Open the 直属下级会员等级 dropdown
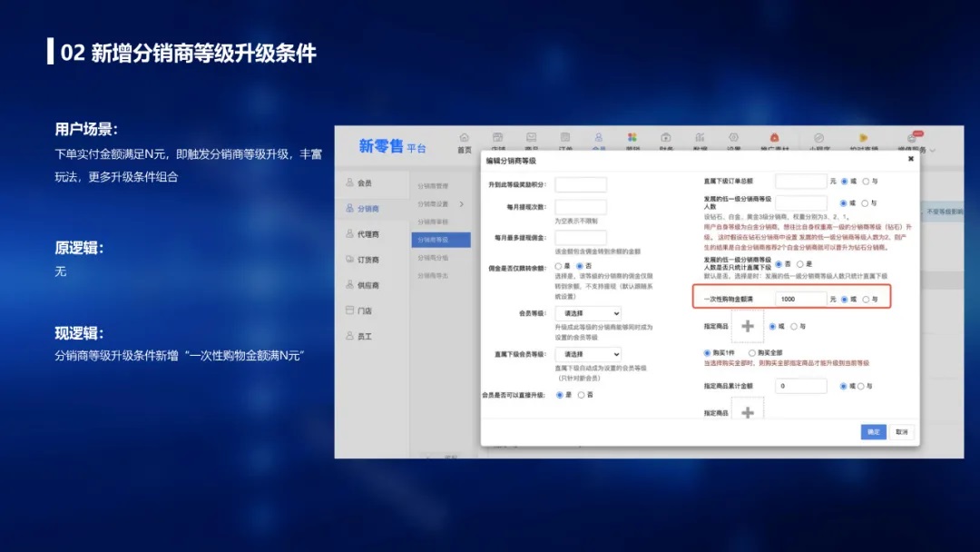Viewport: 980px width, 552px height. click(587, 354)
